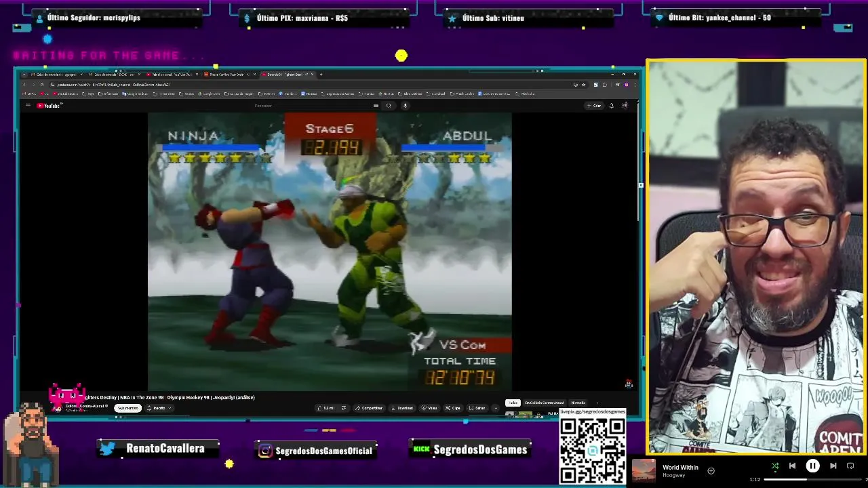Switch to the second Cabo browser tab
This screenshot has width=868, height=488.
coord(113,74)
